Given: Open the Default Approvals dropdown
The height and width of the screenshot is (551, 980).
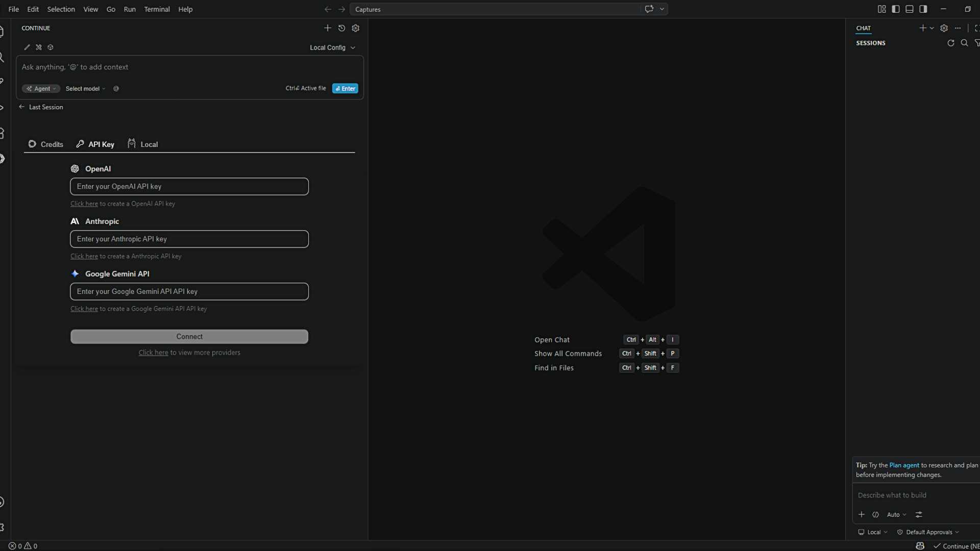Looking at the screenshot, I should 928,532.
